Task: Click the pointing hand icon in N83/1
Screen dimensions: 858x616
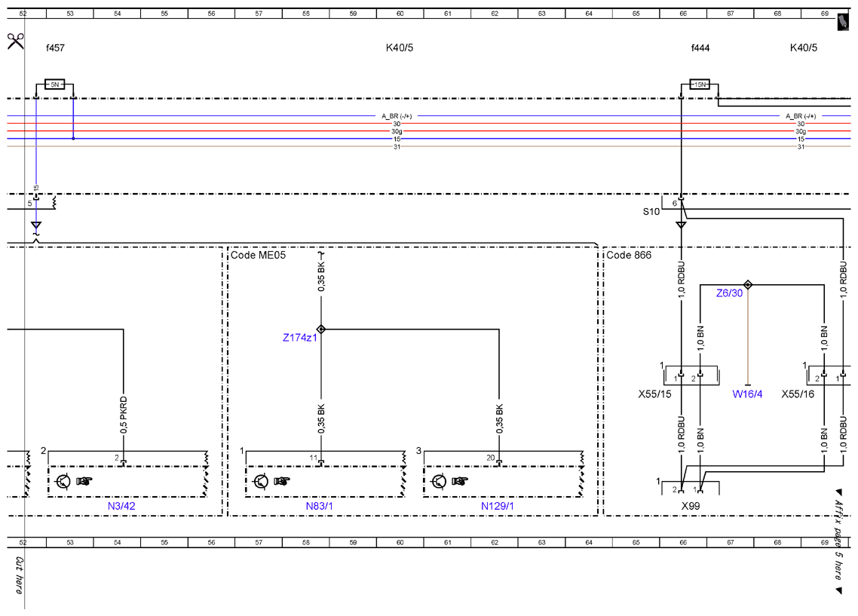Action: click(x=282, y=482)
